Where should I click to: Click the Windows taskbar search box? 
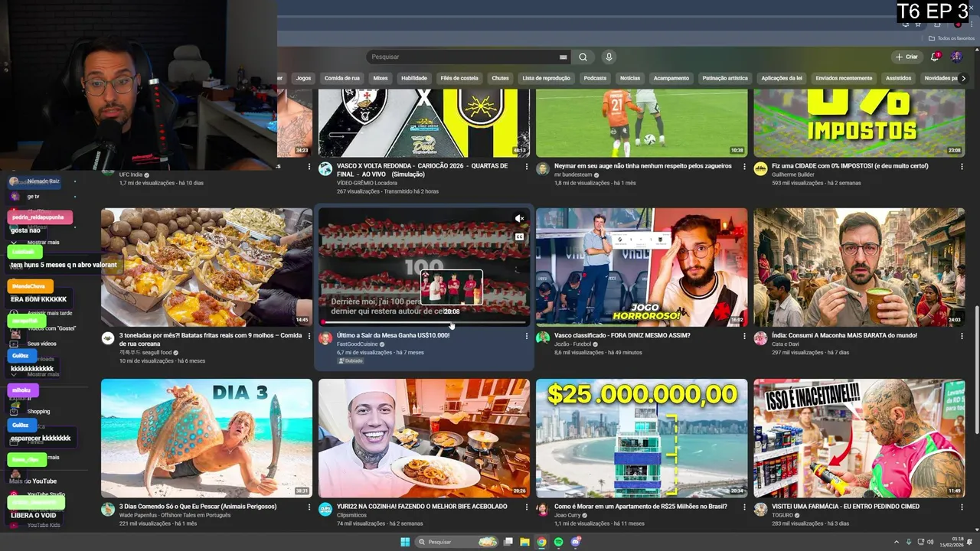457,542
